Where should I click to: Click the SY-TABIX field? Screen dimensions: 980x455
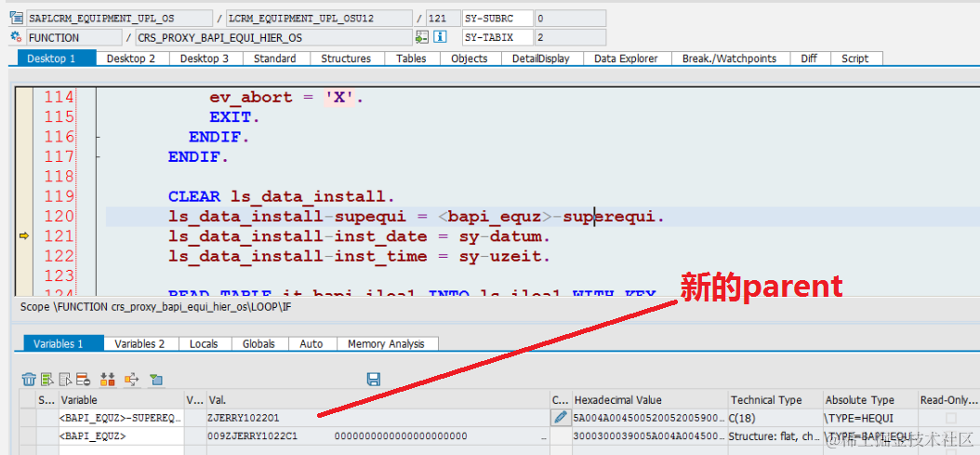click(497, 37)
